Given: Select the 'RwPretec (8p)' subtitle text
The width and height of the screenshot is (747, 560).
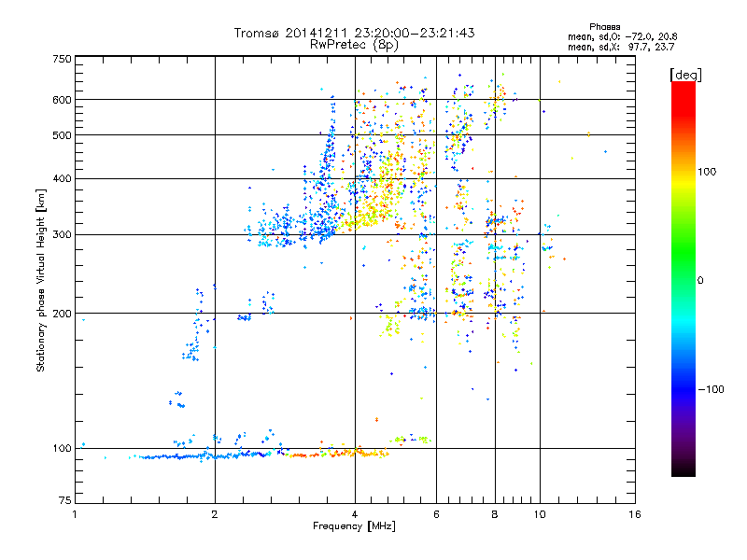Looking at the screenshot, I should click(x=354, y=45).
